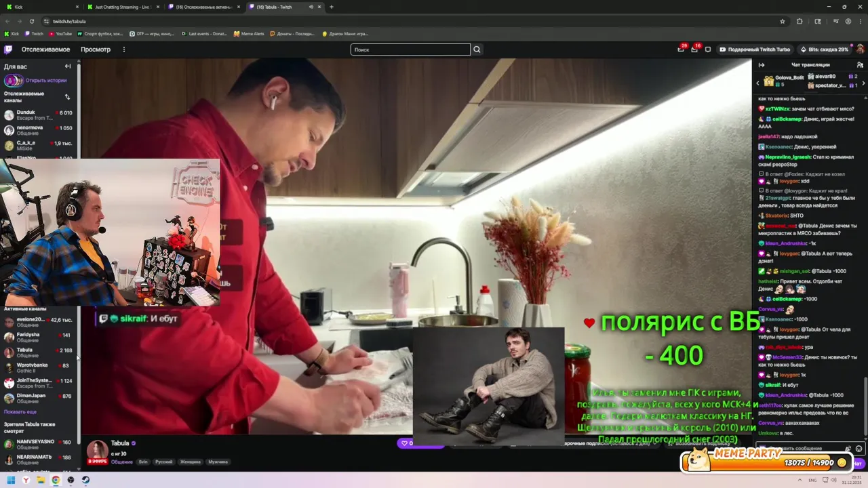This screenshot has width=868, height=488.
Task: Collapse the 'Для вас' sidebar
Action: (68, 66)
